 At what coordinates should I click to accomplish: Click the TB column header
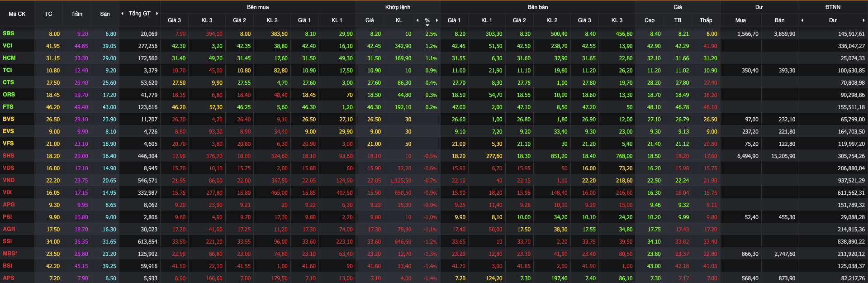tap(678, 20)
